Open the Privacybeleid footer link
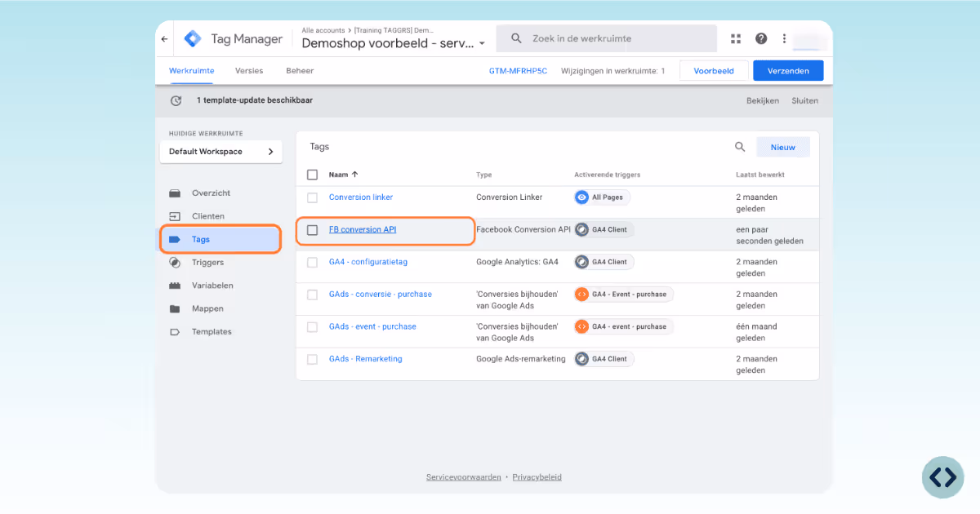 click(537, 477)
